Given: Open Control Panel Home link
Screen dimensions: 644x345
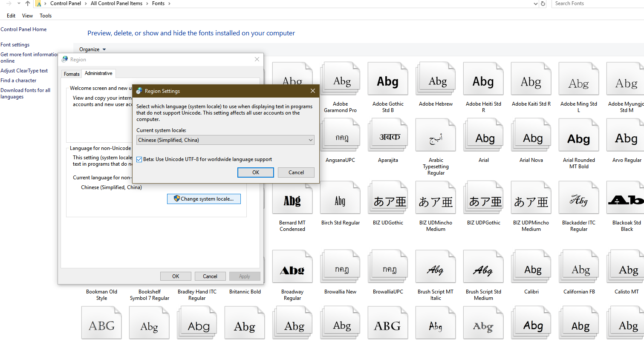Looking at the screenshot, I should [x=24, y=29].
